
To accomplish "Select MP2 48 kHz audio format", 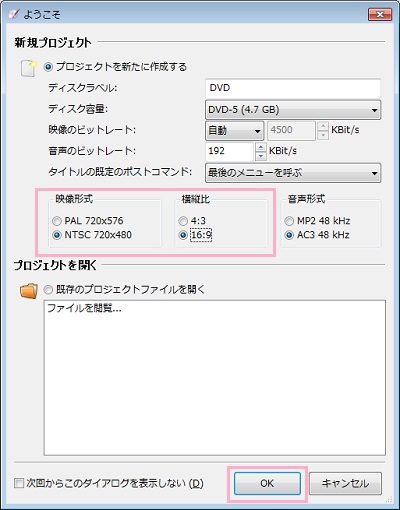I will tap(289, 221).
